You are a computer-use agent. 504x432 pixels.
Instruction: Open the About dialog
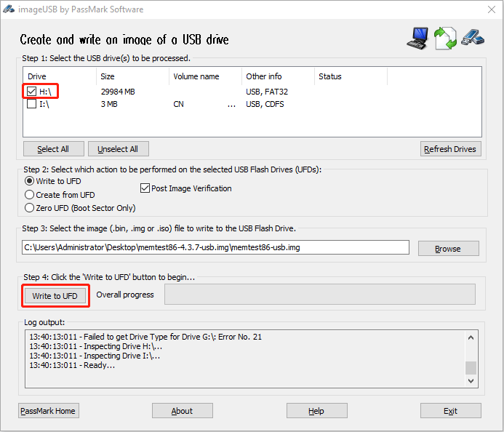tap(183, 410)
